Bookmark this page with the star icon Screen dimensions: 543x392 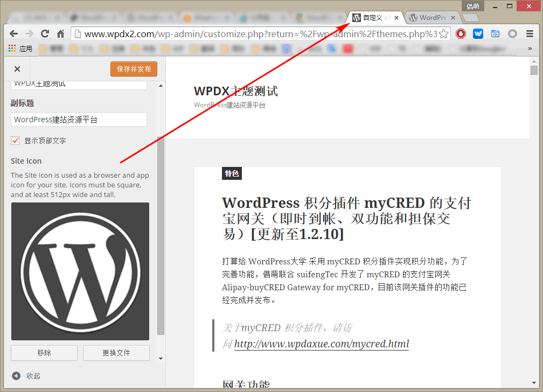pyautogui.click(x=444, y=33)
